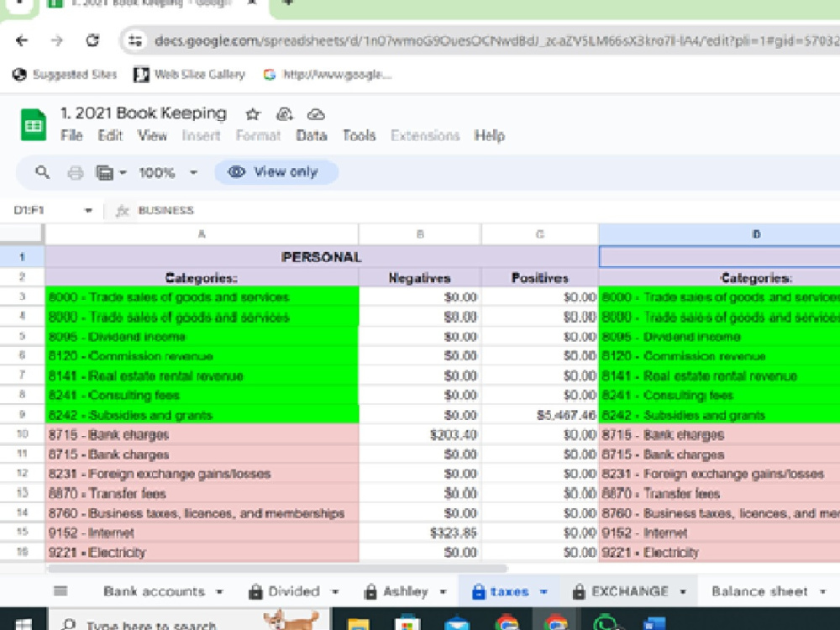The height and width of the screenshot is (630, 840).
Task: Click the browser back arrow
Action: coord(22,40)
